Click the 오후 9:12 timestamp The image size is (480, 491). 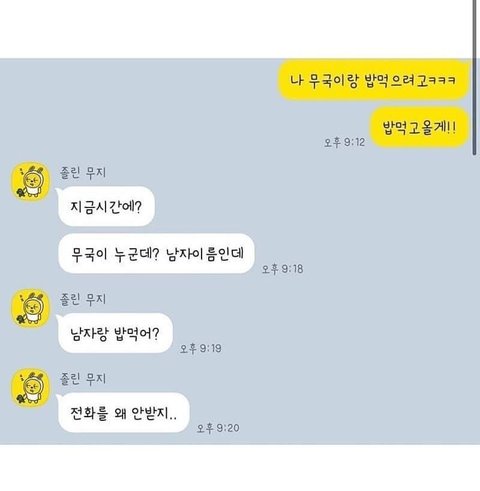tap(345, 142)
